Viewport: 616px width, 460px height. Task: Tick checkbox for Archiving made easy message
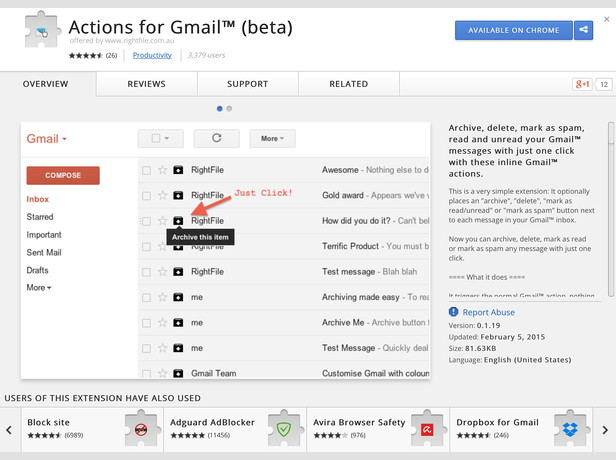coord(146,297)
